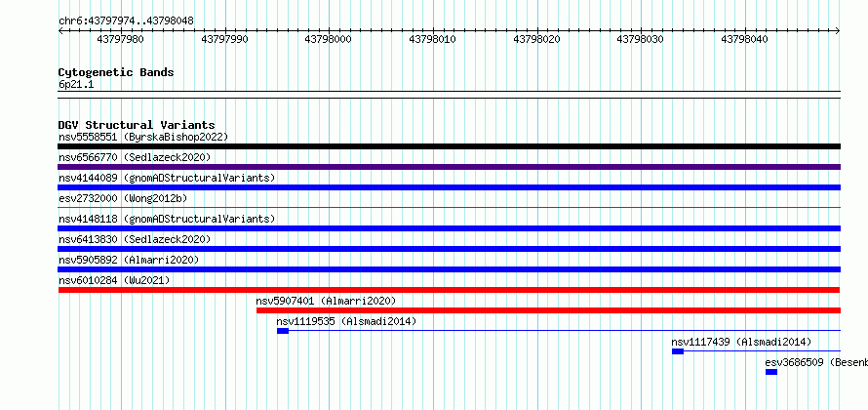
Task: Click the ruler position 43798010
Action: pos(432,39)
